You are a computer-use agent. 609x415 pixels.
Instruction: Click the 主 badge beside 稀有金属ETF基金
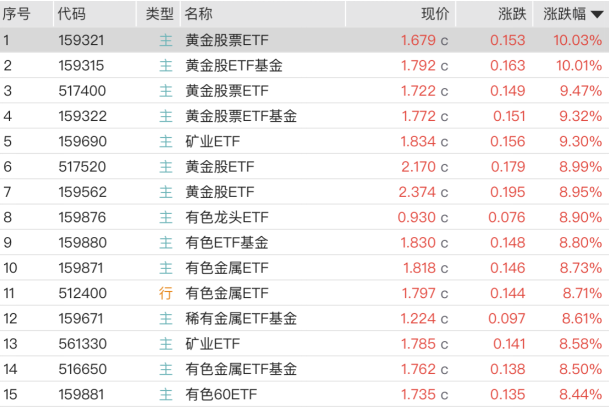click(x=166, y=318)
